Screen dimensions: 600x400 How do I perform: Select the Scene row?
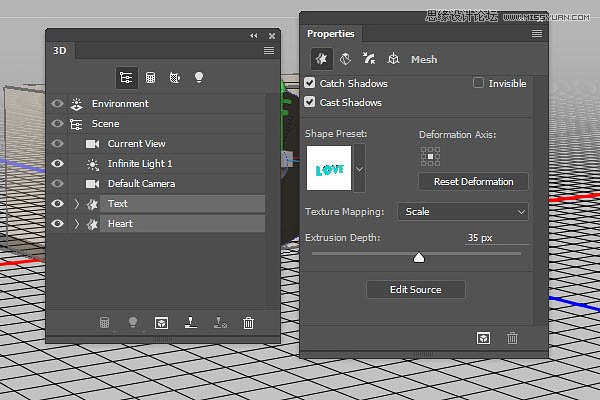(x=167, y=124)
